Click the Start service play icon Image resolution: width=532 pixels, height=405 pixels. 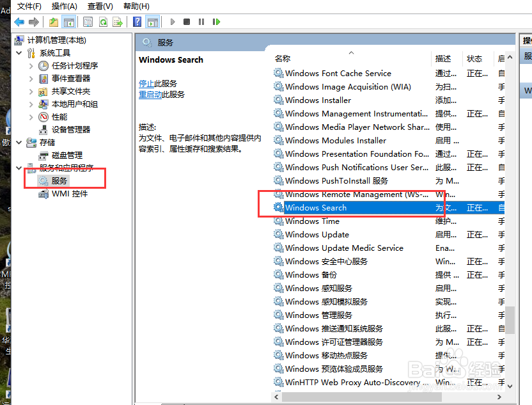pyautogui.click(x=173, y=22)
